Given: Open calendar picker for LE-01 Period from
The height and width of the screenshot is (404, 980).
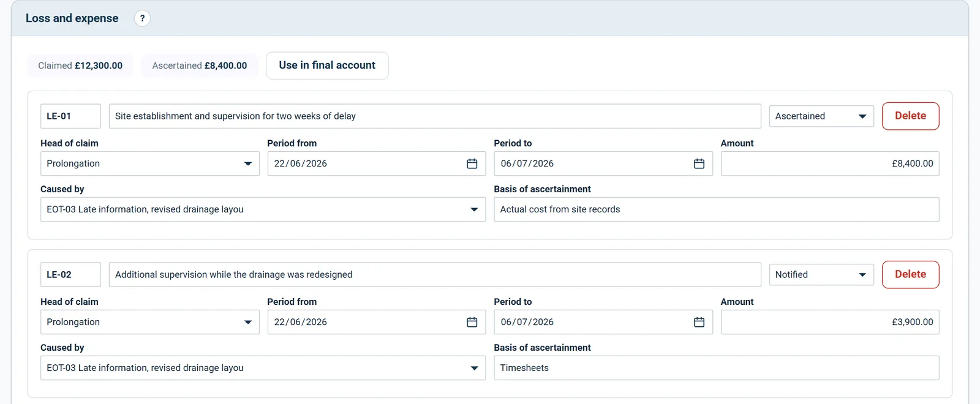Looking at the screenshot, I should pos(472,163).
